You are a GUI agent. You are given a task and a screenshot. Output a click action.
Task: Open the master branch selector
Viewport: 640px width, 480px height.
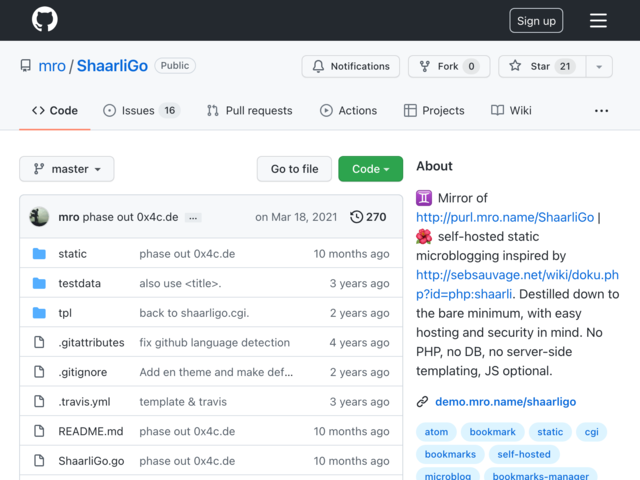point(67,169)
